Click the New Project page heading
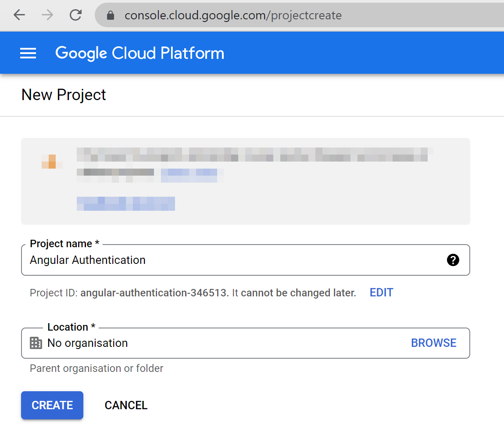Screen dimensions: 504x436 point(64,95)
